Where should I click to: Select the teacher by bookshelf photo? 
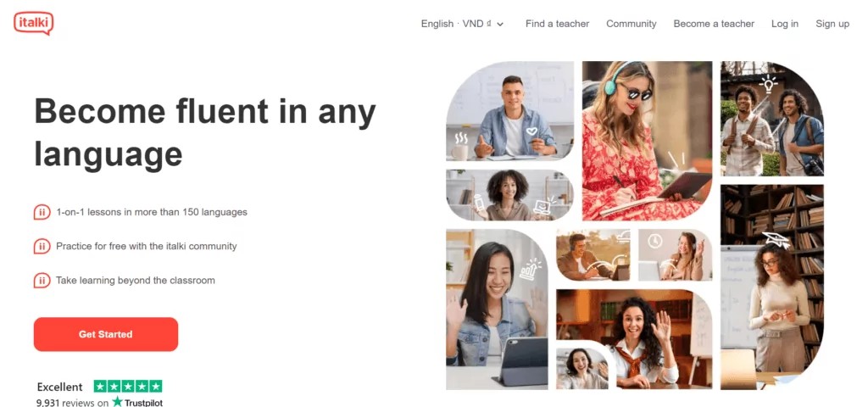coord(772,287)
